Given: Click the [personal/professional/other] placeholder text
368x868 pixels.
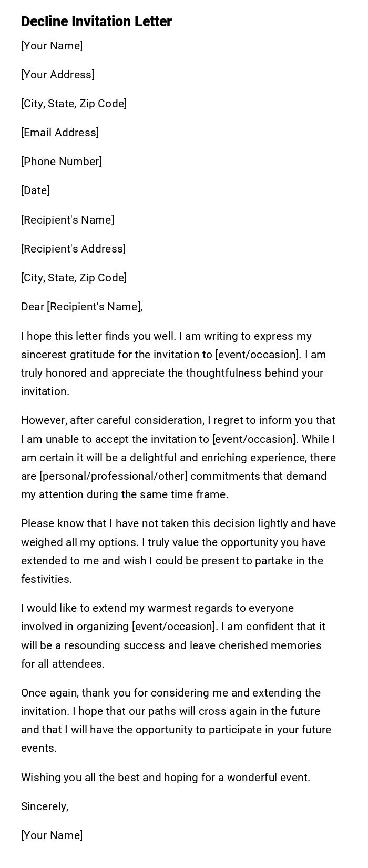Looking at the screenshot, I should click(114, 476).
